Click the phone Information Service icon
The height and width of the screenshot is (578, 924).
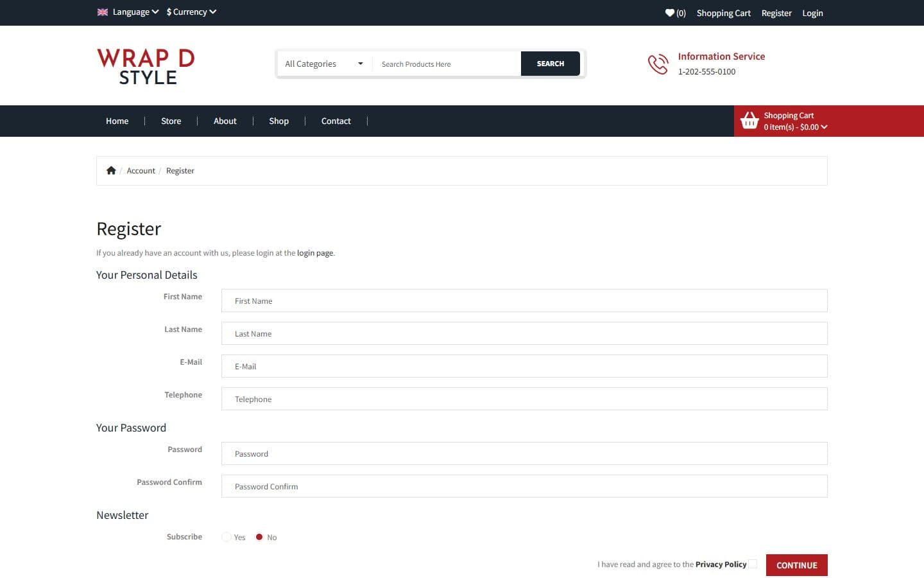click(x=658, y=64)
